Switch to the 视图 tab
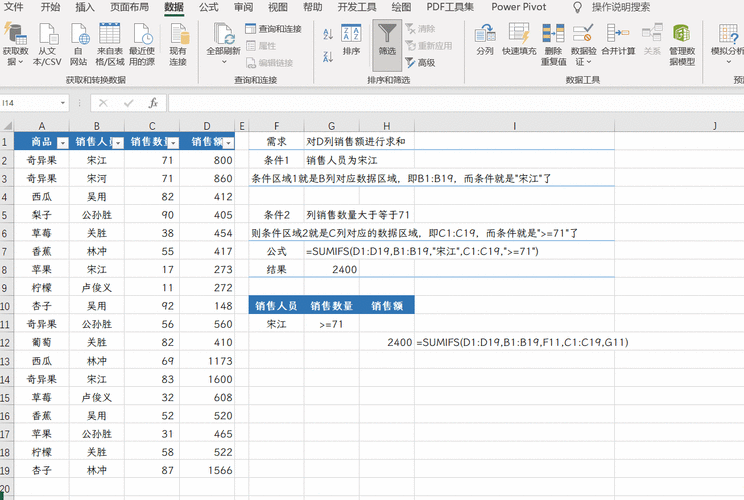Viewport: 744px width, 500px height. 278,7
